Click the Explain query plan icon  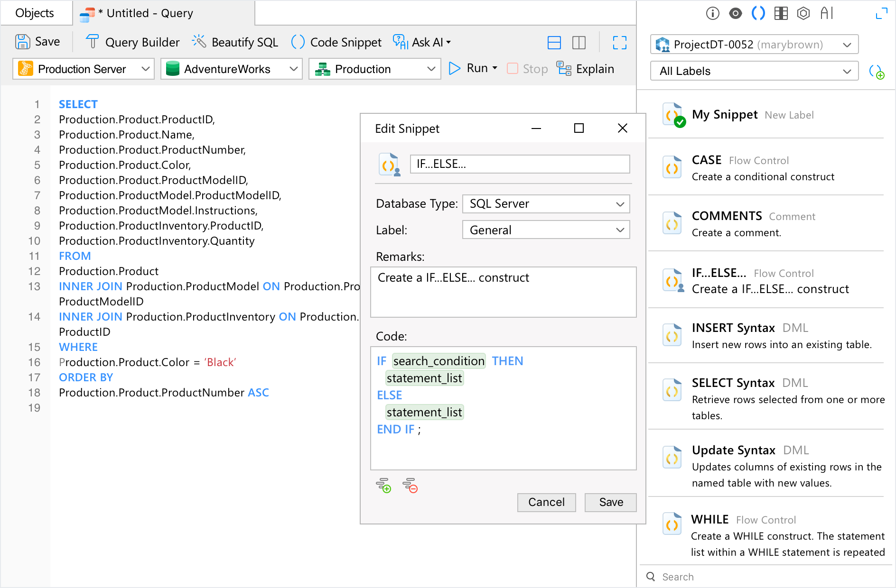click(564, 69)
